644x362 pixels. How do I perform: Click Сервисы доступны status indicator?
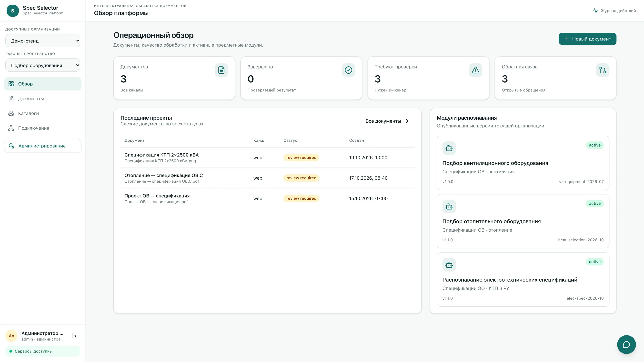point(43,351)
